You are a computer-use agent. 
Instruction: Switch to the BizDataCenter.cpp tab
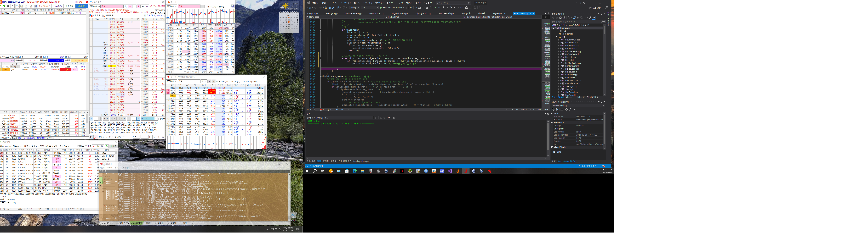[353, 13]
